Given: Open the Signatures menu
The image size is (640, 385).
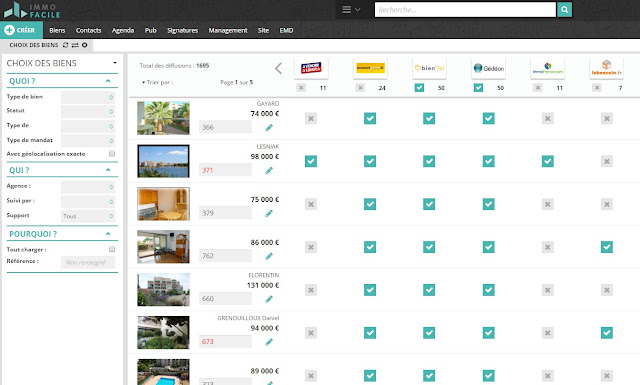Looking at the screenshot, I should click(182, 30).
